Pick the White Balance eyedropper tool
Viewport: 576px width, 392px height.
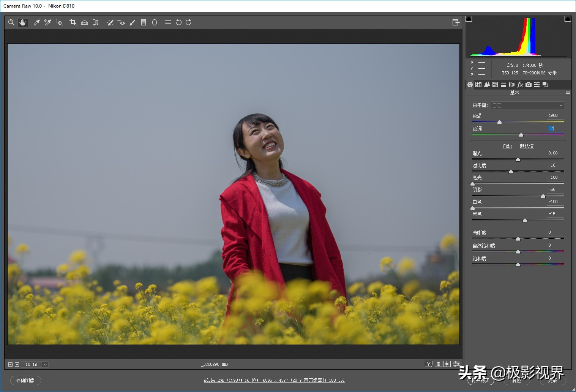click(x=37, y=22)
